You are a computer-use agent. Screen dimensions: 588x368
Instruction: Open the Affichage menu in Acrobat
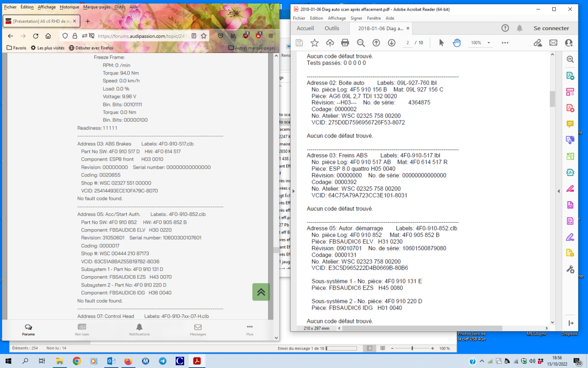336,18
